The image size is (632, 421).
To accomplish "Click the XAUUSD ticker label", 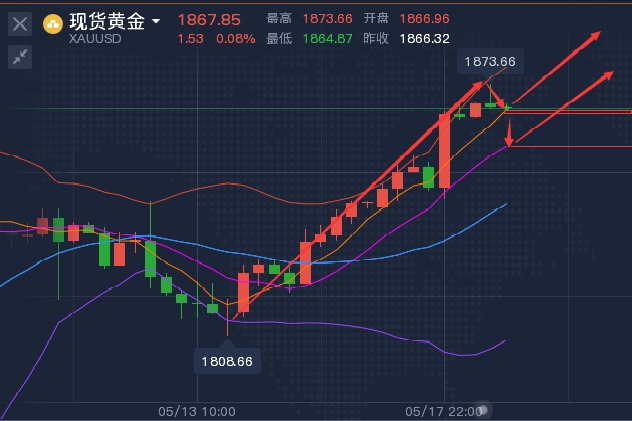I will pyautogui.click(x=96, y=39).
